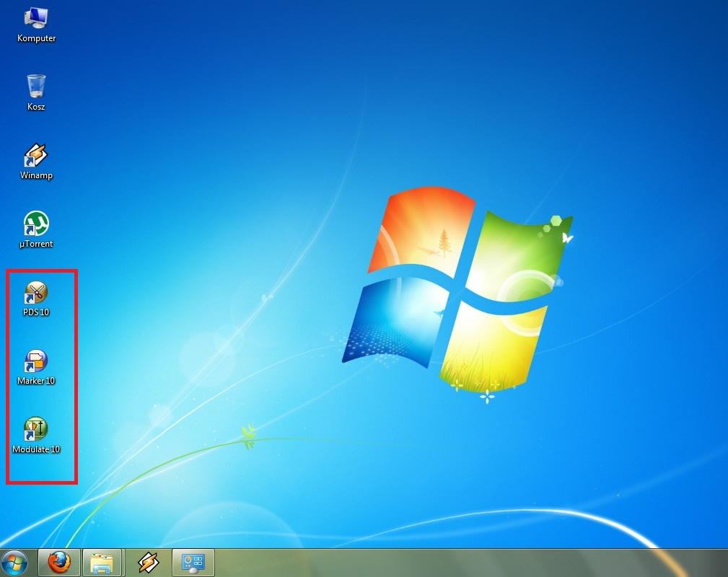Click the "Kosz" icon label
Image resolution: width=728 pixels, height=577 pixels.
click(36, 107)
